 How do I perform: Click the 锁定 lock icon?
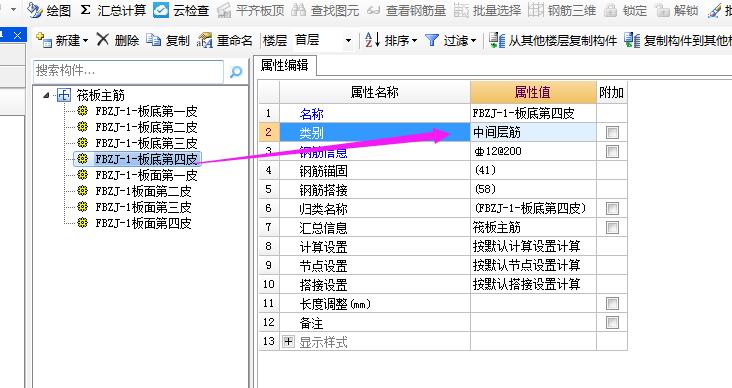tap(610, 10)
